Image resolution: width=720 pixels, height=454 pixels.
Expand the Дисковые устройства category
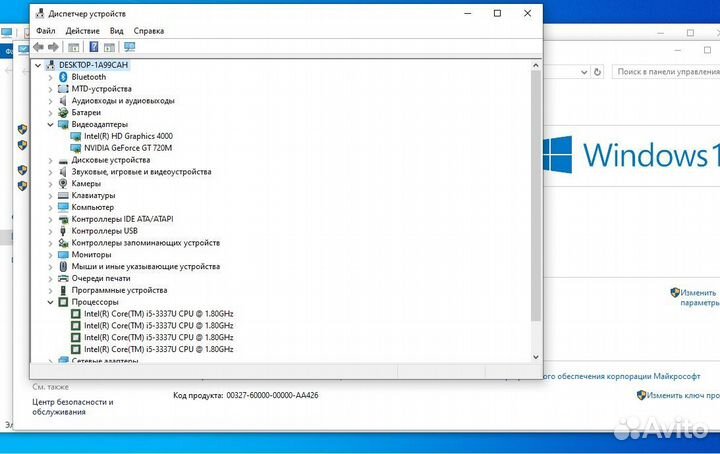point(51,160)
